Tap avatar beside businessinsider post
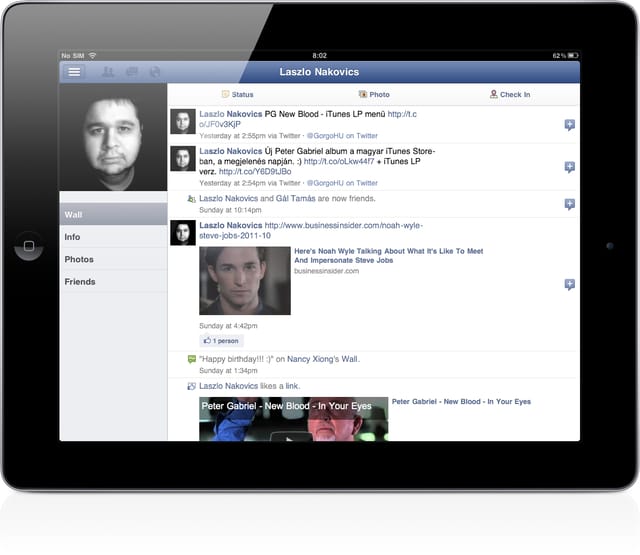 pyautogui.click(x=183, y=233)
